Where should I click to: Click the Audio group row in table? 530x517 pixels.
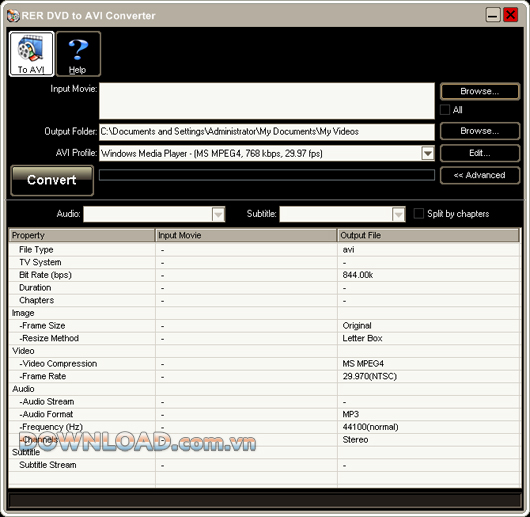[x=264, y=389]
